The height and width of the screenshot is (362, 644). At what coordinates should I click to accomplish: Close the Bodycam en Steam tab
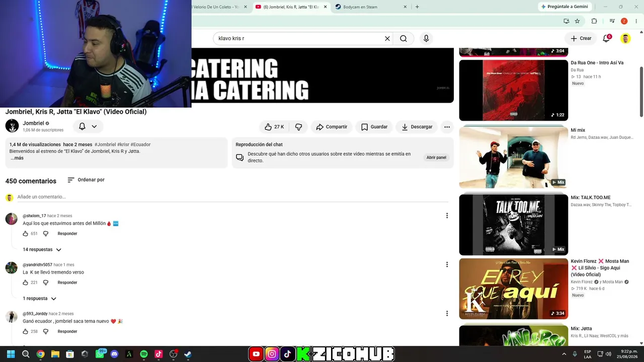[x=405, y=7]
